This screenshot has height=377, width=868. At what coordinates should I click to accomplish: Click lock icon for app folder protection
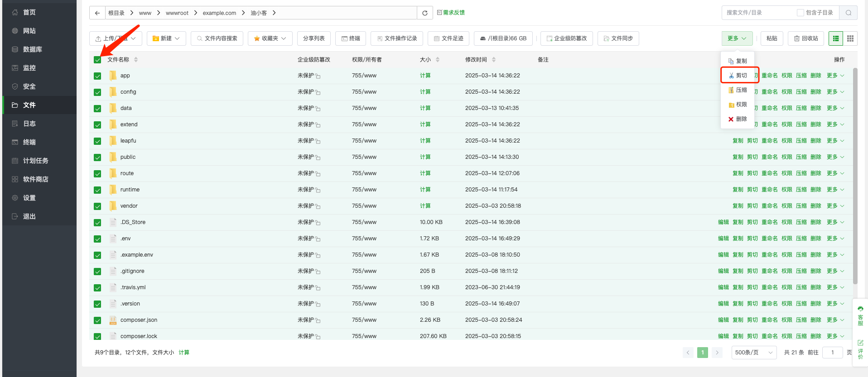point(318,76)
